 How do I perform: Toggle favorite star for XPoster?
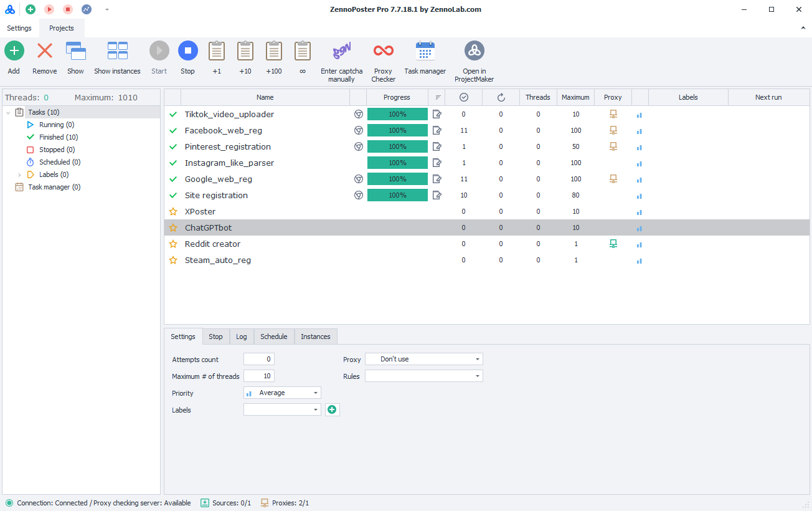pyautogui.click(x=173, y=212)
